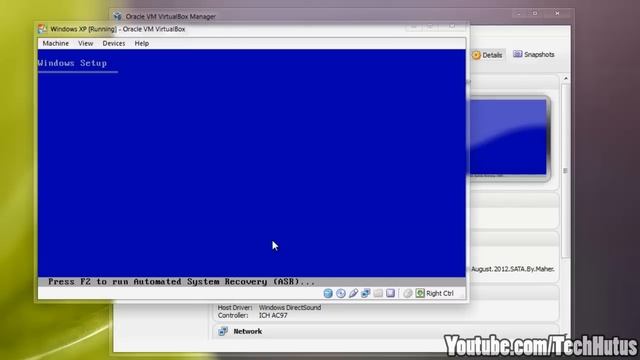Viewport: 640px width, 360px height.
Task: Click the USB devices status icon
Action: pyautogui.click(x=353, y=293)
